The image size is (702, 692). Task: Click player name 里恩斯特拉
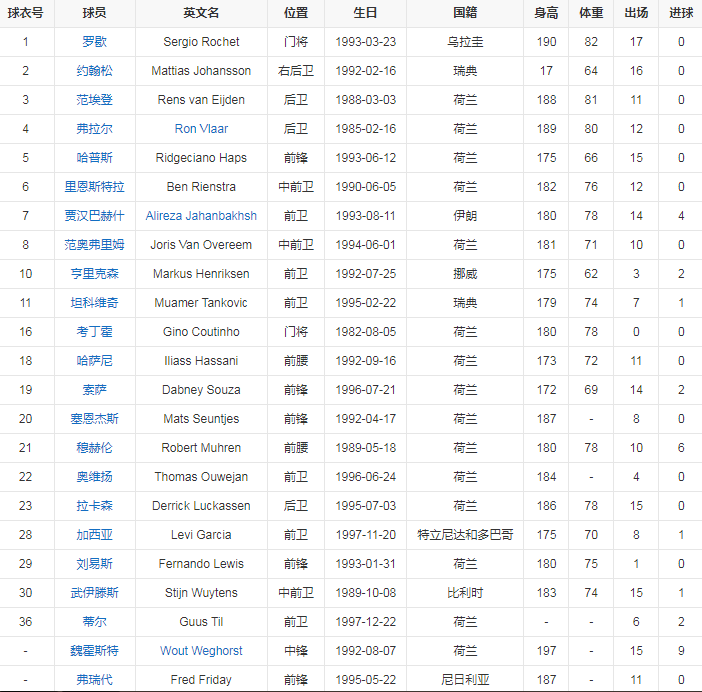[x=94, y=187]
